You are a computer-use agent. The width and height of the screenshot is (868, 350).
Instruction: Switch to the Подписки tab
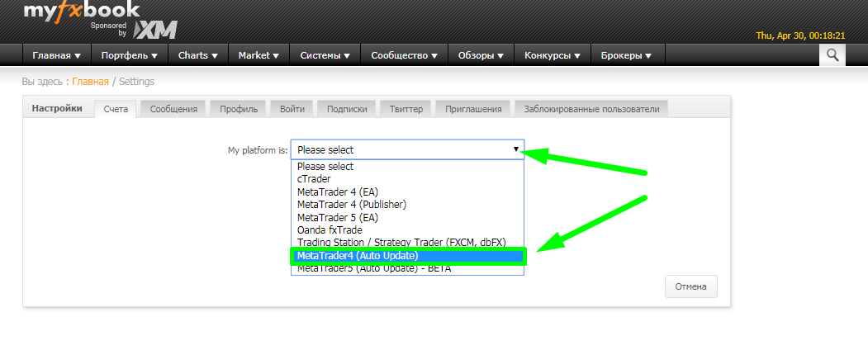tap(347, 109)
